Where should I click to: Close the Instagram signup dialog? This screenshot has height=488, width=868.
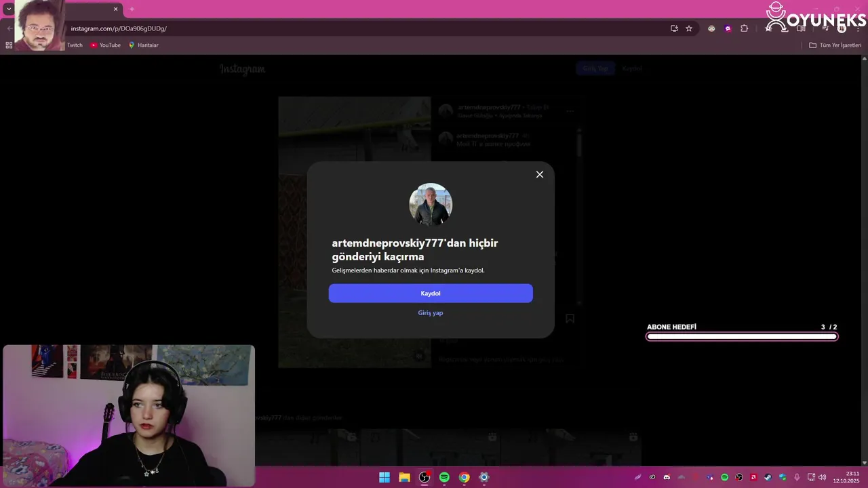point(540,175)
